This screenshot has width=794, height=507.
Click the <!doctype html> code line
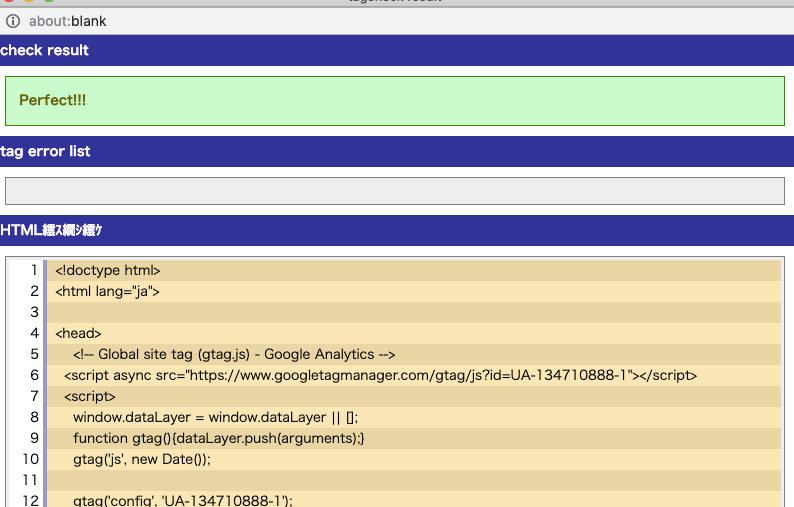pyautogui.click(x=108, y=270)
